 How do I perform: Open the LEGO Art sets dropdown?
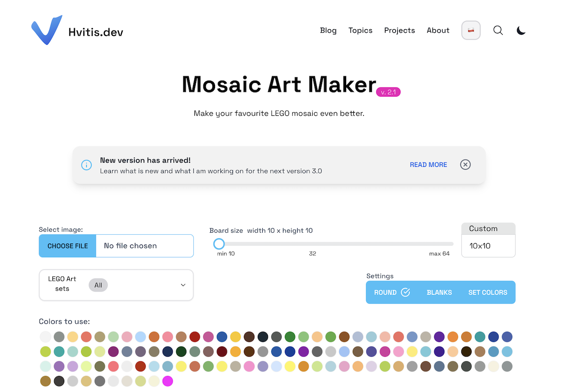pyautogui.click(x=116, y=285)
